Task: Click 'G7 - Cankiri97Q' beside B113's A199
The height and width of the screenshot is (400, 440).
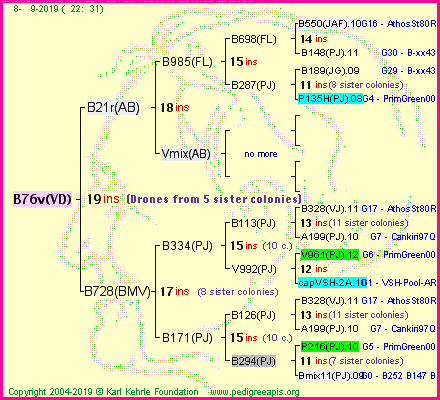Action: click(x=403, y=237)
